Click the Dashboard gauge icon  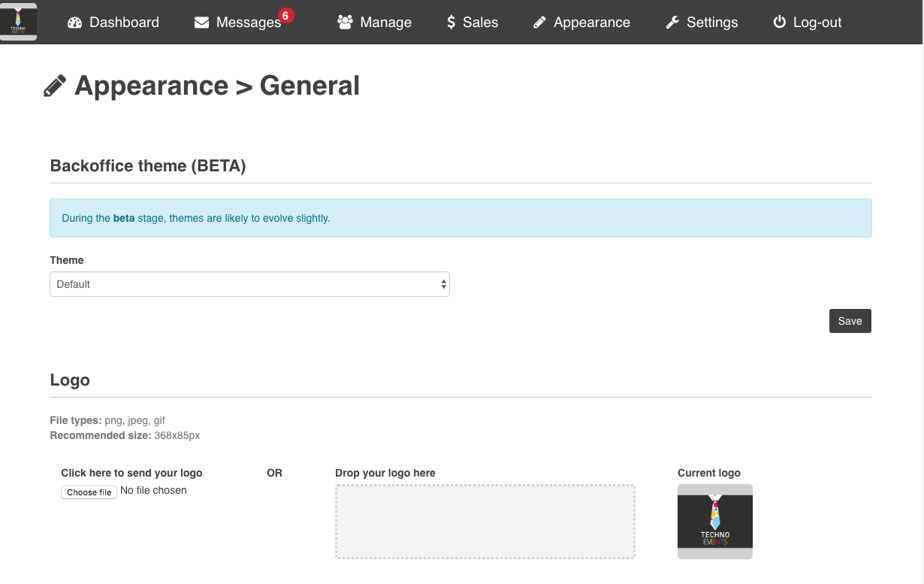point(74,23)
